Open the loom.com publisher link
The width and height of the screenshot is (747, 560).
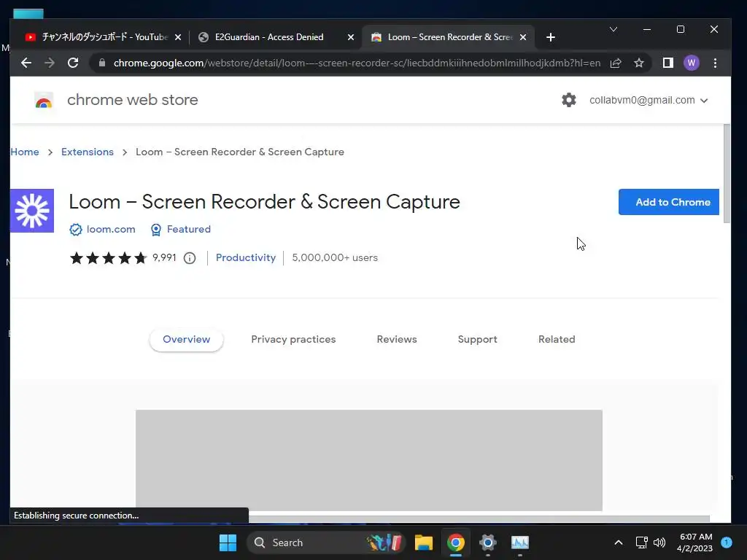[102, 230]
